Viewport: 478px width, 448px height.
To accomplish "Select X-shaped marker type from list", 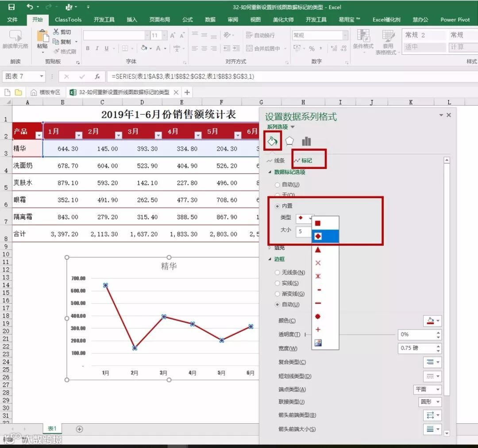I will [x=318, y=263].
